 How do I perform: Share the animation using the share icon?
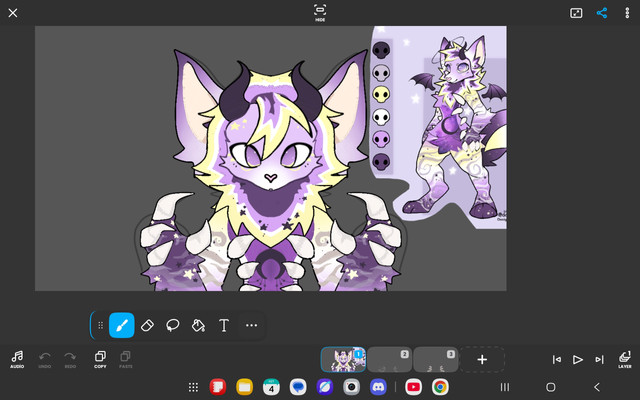click(602, 13)
